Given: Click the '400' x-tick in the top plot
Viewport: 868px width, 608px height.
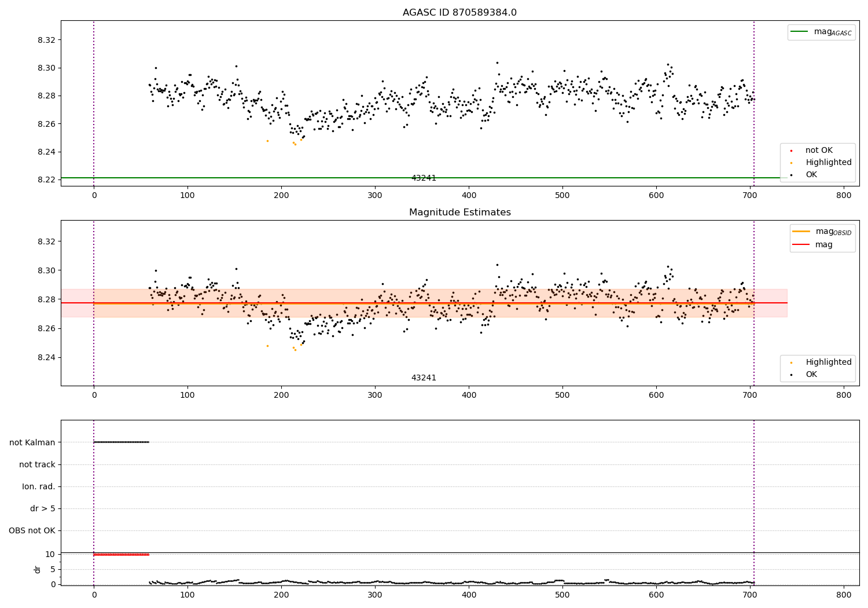Looking at the screenshot, I should (469, 196).
